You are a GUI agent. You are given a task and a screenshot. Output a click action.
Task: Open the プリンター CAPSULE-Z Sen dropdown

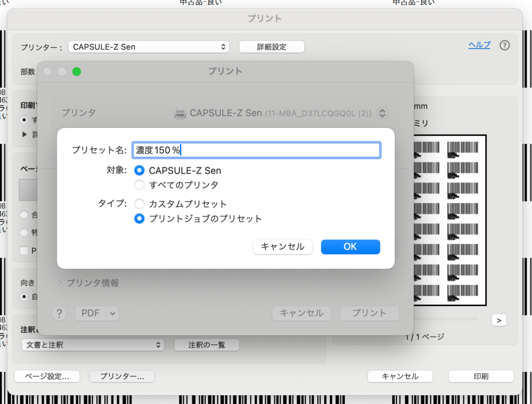click(x=149, y=47)
